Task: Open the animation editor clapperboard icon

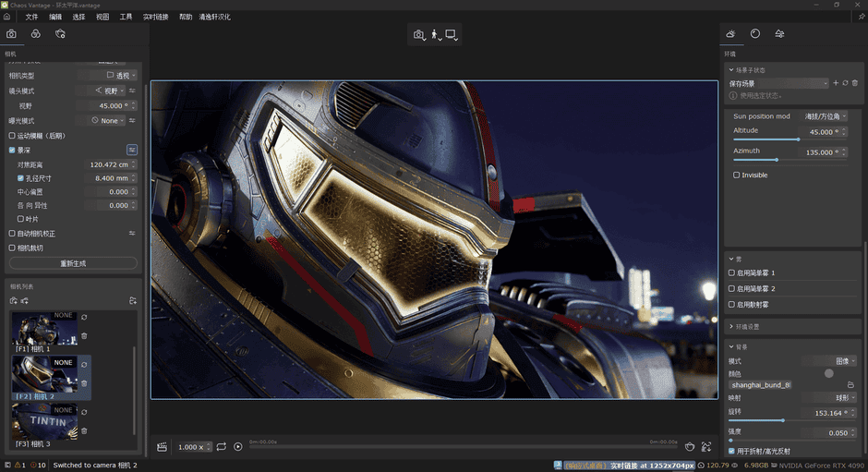Action: click(x=162, y=447)
